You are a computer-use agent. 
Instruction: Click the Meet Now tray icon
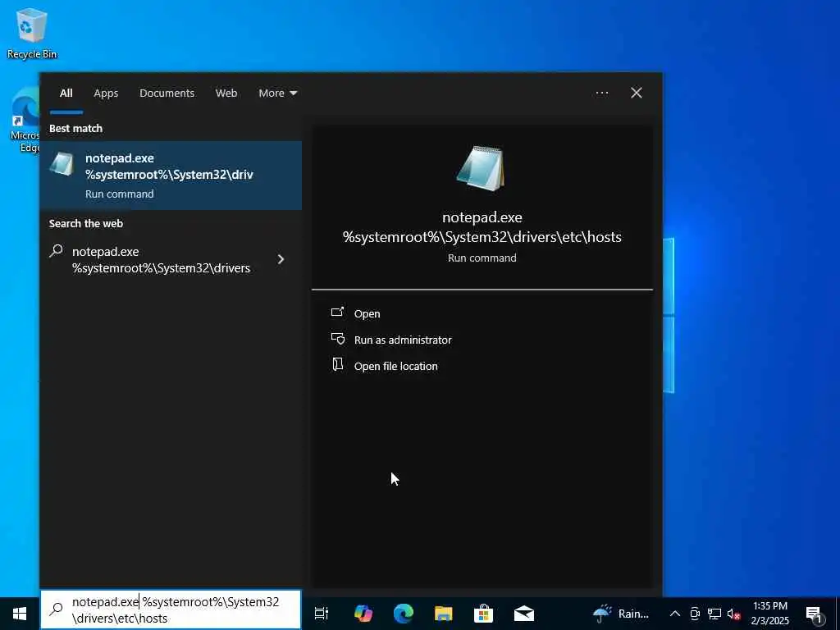tap(694, 614)
